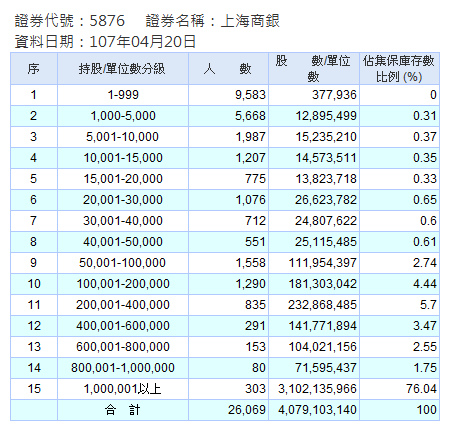The width and height of the screenshot is (449, 430).
Task: Select the 600,001-800,000 range cell
Action: [x=123, y=347]
